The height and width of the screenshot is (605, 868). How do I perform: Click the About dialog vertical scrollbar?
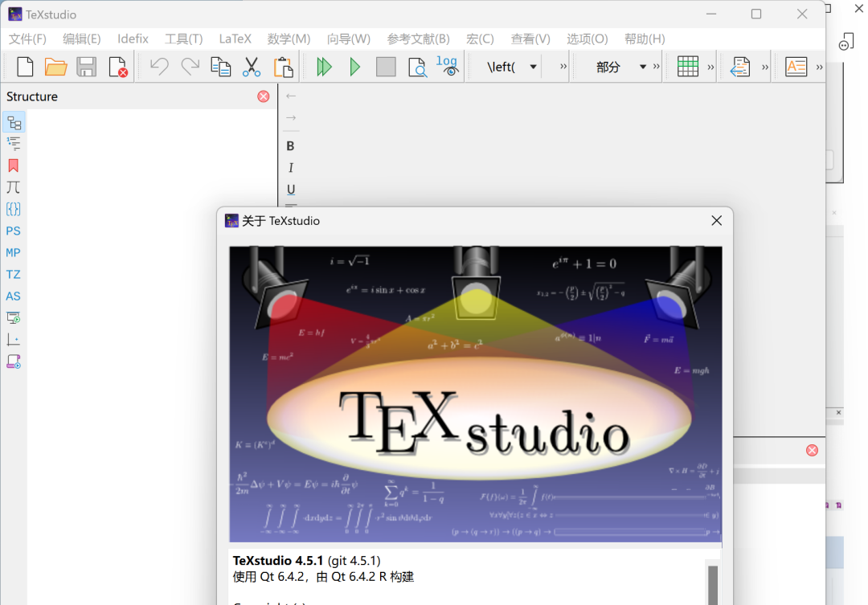[712, 583]
